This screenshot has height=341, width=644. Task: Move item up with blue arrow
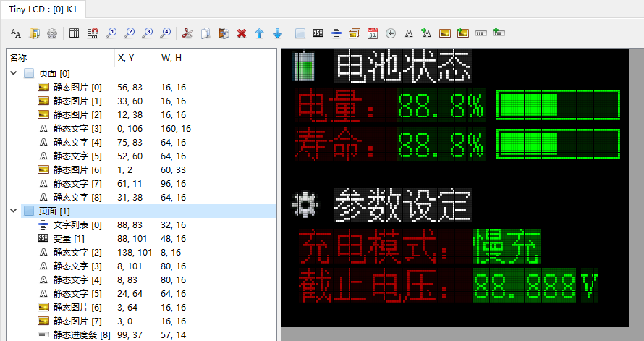tap(259, 33)
